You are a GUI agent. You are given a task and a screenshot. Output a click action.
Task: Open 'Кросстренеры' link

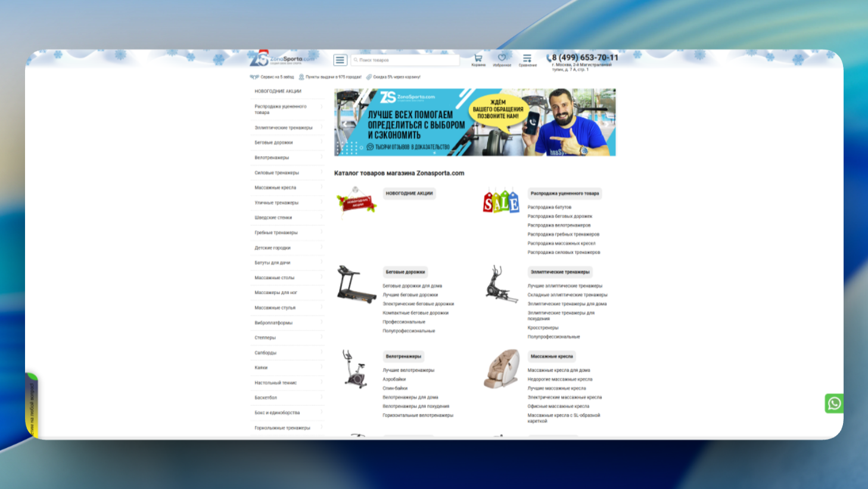pos(543,328)
